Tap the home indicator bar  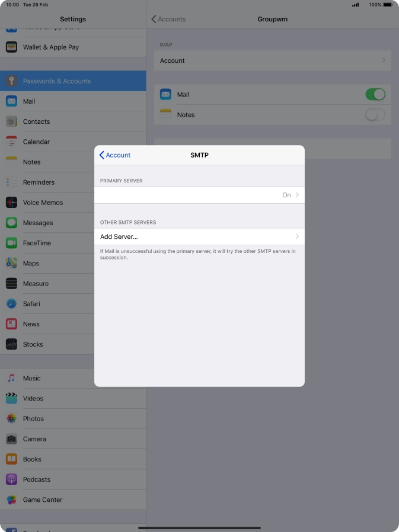(x=199, y=527)
